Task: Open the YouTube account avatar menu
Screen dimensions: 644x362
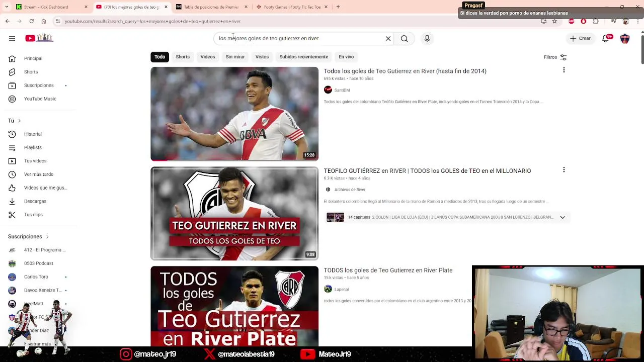Action: point(625,38)
